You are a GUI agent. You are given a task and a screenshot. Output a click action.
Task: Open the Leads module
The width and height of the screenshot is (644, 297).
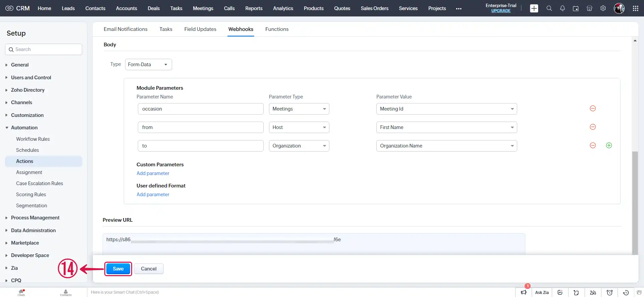pyautogui.click(x=68, y=8)
